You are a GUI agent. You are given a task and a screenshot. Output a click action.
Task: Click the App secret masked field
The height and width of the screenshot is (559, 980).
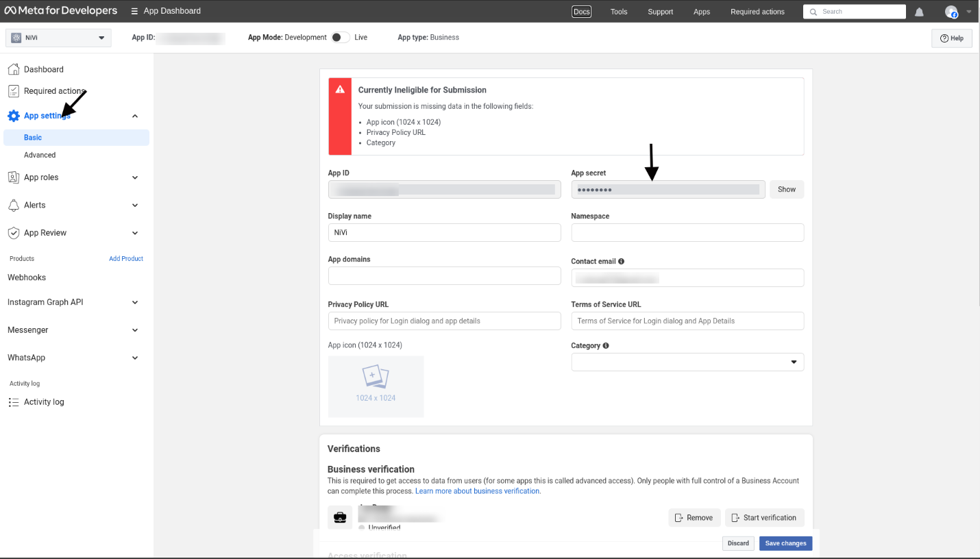pyautogui.click(x=668, y=189)
